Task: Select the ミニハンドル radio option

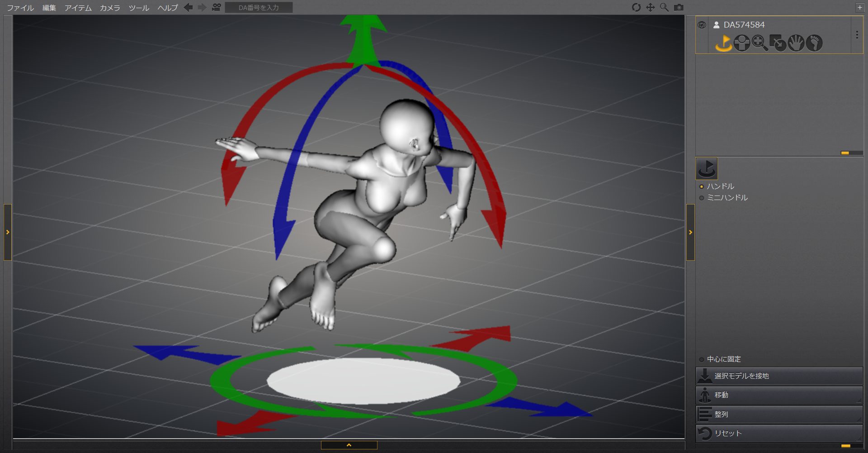Action: point(702,198)
